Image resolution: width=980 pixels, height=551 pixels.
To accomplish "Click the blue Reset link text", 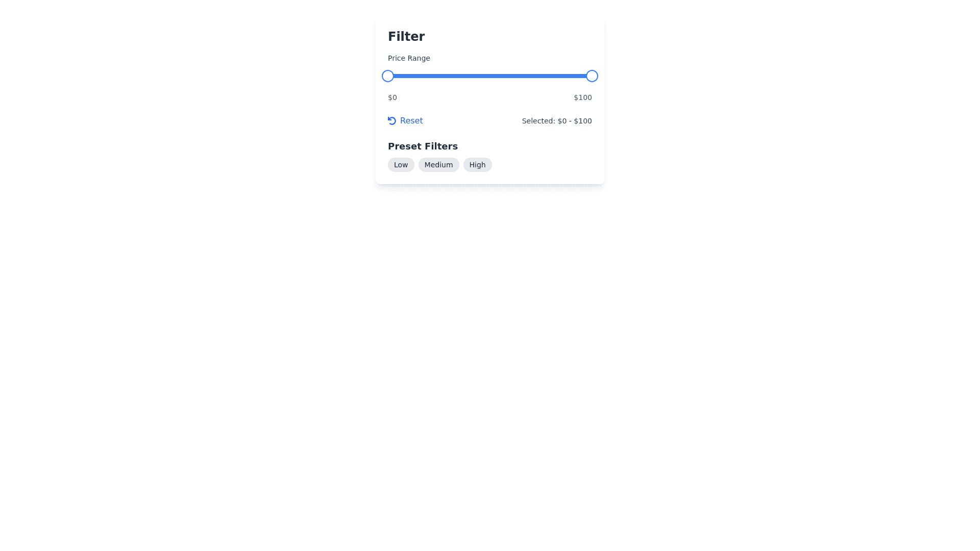I will (411, 121).
